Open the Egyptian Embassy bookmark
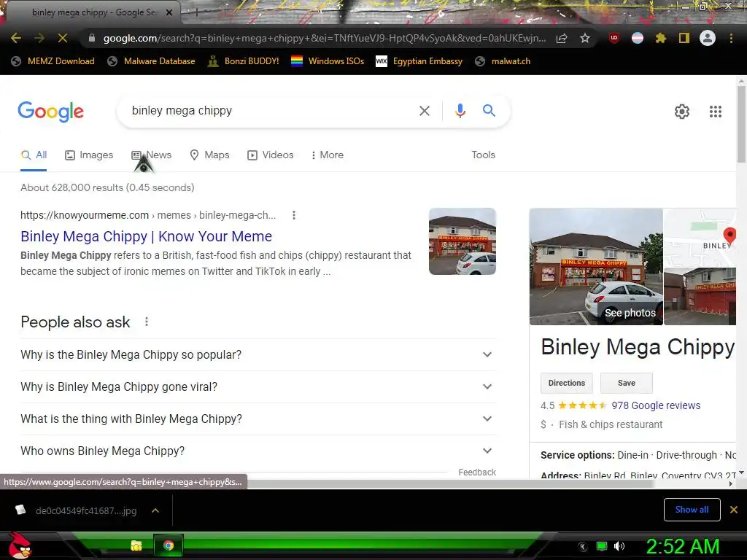The width and height of the screenshot is (747, 560). [419, 61]
